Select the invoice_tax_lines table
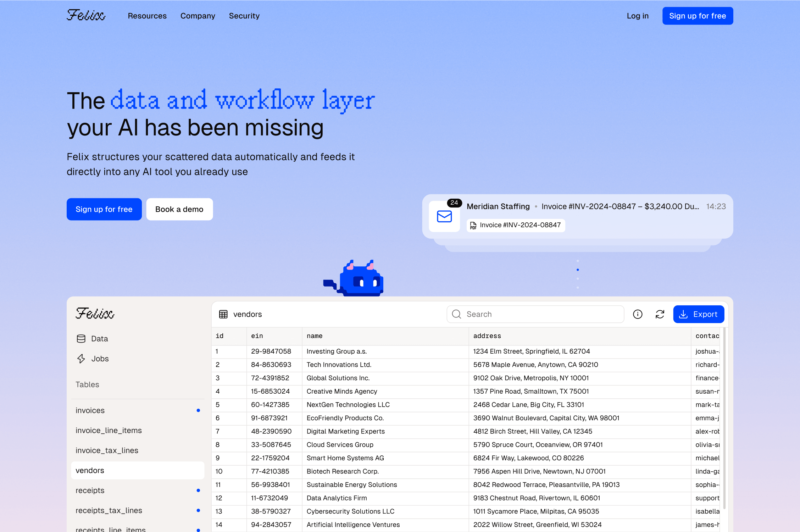Screen dimensions: 800x532 (138, 450)
